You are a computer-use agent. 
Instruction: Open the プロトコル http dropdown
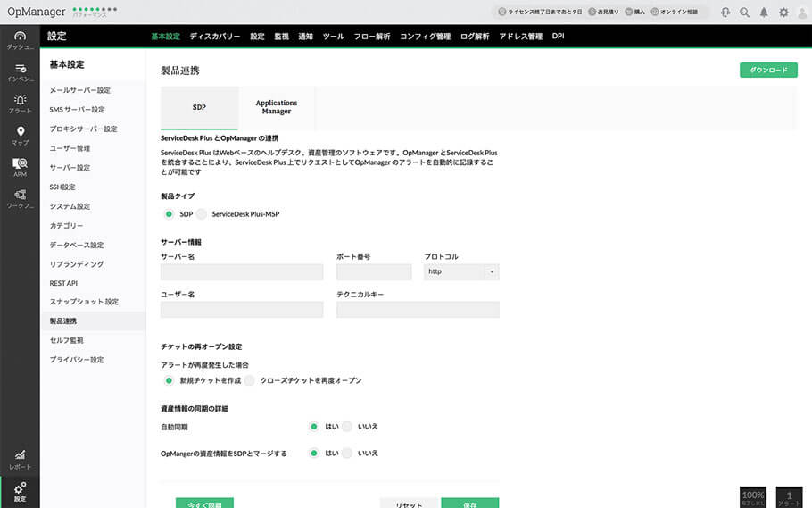click(x=461, y=271)
